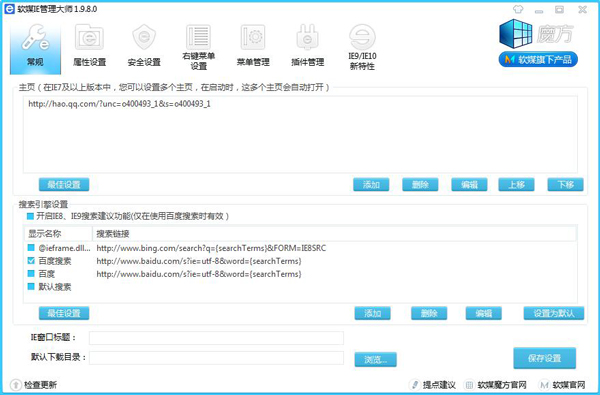The height and width of the screenshot is (395, 600).
Task: Check the 百度 search engine box
Action: coord(31,274)
